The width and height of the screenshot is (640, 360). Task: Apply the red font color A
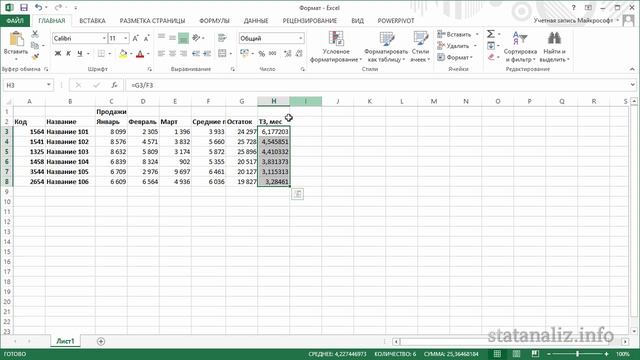pos(140,53)
